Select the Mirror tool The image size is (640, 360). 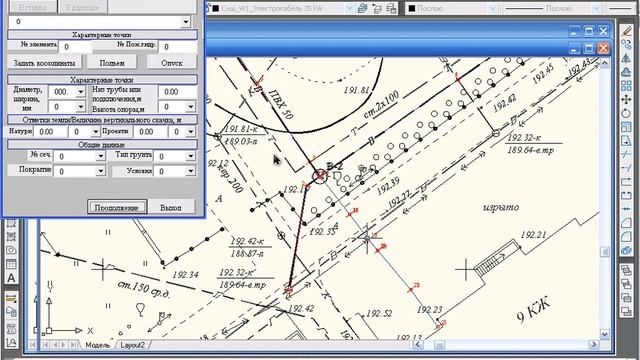click(x=626, y=58)
